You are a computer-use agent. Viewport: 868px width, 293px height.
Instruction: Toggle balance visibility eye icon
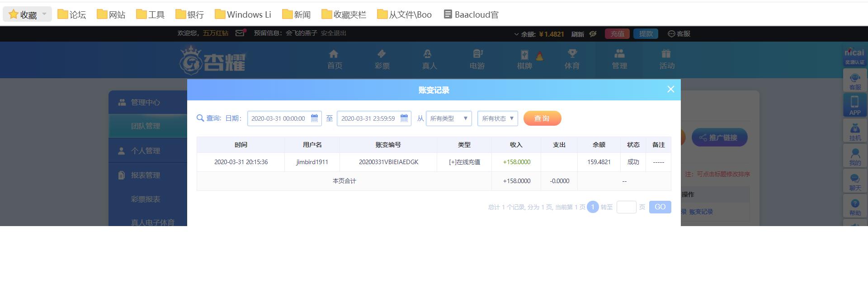tap(593, 34)
